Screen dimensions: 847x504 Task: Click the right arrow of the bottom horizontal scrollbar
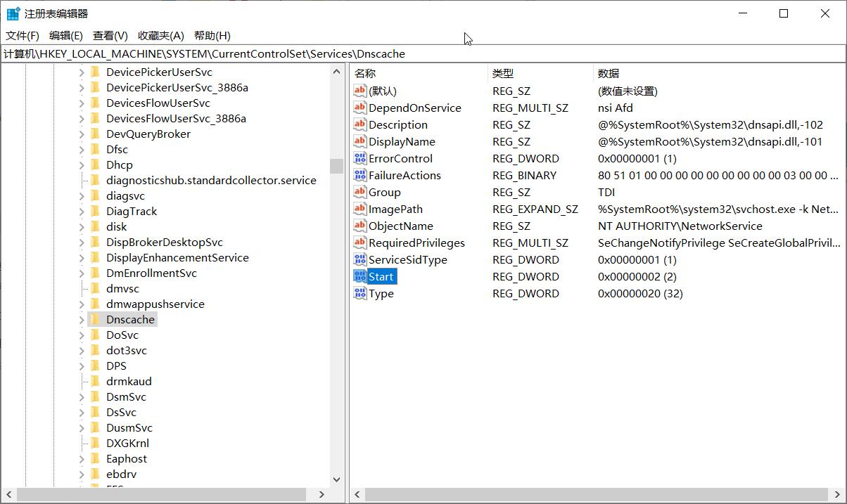coord(323,494)
